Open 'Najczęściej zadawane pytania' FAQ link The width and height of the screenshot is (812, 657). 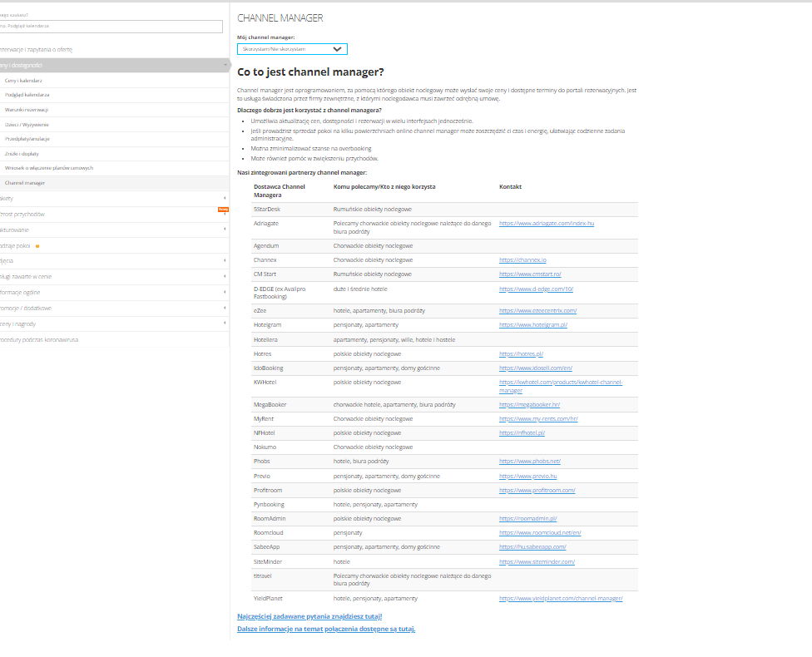(309, 616)
